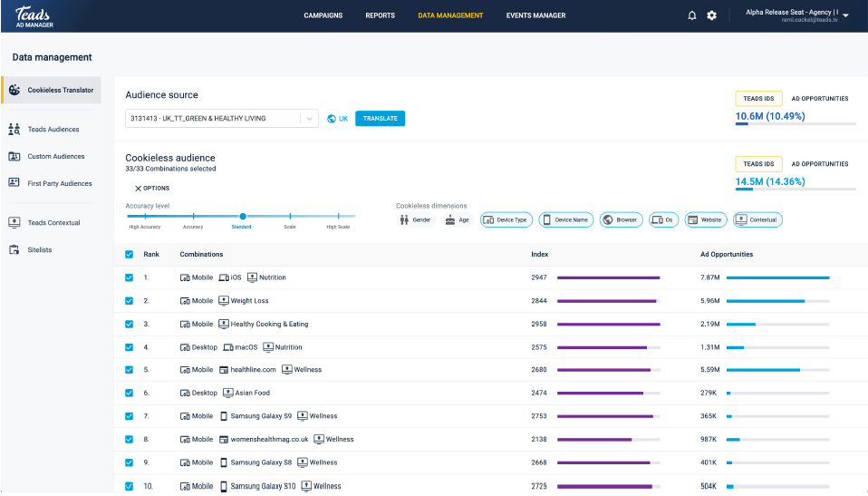868x496 pixels.
Task: Click the First Party Audiences sidebar icon
Action: pos(14,182)
